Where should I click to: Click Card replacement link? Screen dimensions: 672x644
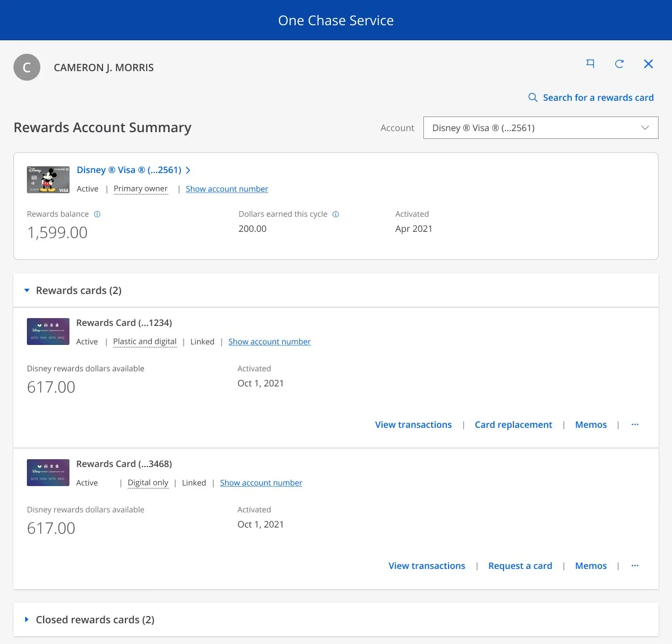(x=514, y=424)
